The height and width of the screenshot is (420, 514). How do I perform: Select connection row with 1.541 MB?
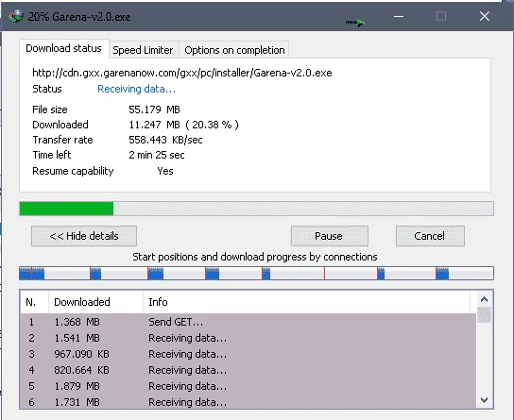pos(248,338)
